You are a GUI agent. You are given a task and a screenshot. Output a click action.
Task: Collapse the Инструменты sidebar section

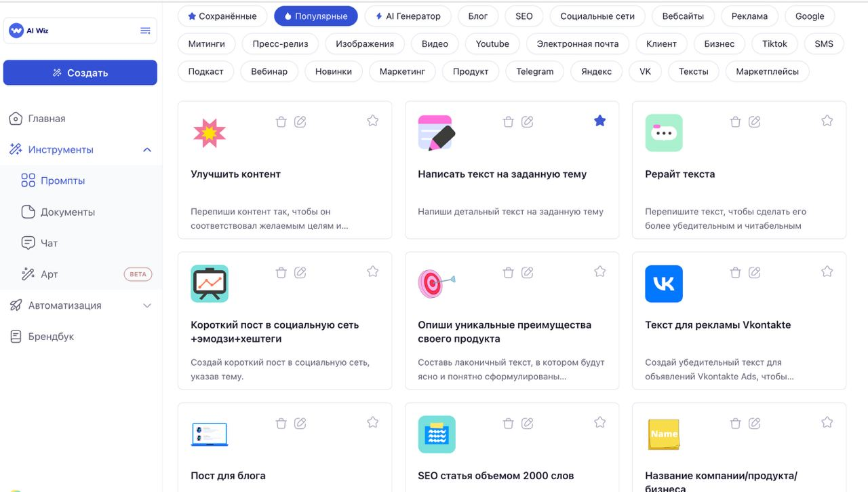pyautogui.click(x=147, y=149)
